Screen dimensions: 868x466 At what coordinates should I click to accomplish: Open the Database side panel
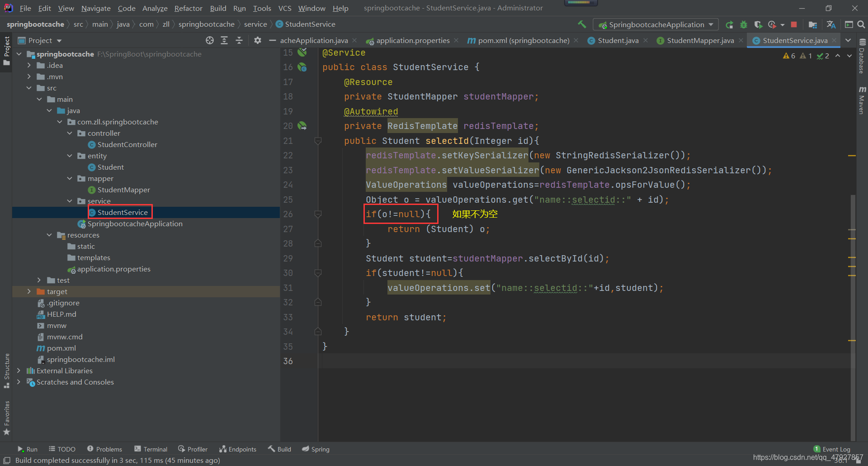coord(862,57)
